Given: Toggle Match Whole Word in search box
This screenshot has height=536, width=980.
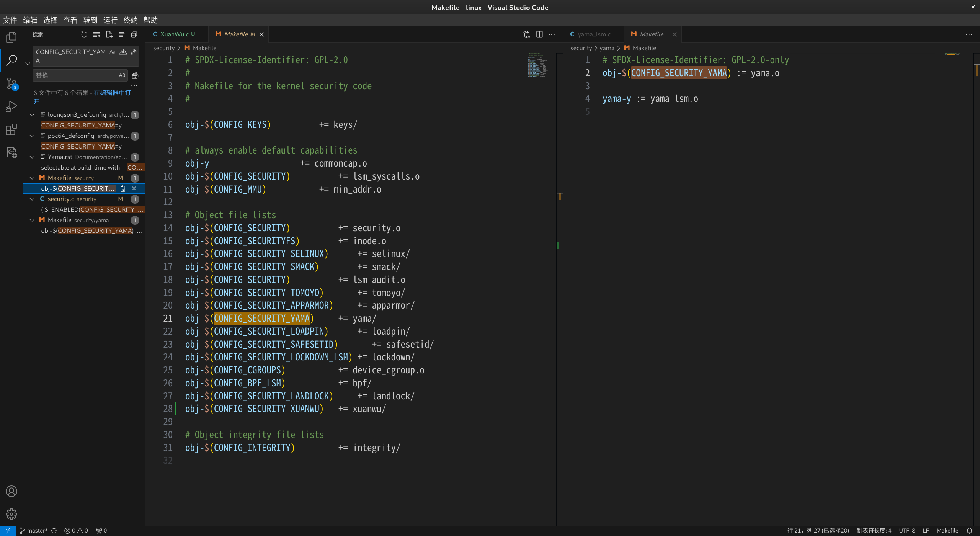Looking at the screenshot, I should tap(123, 52).
